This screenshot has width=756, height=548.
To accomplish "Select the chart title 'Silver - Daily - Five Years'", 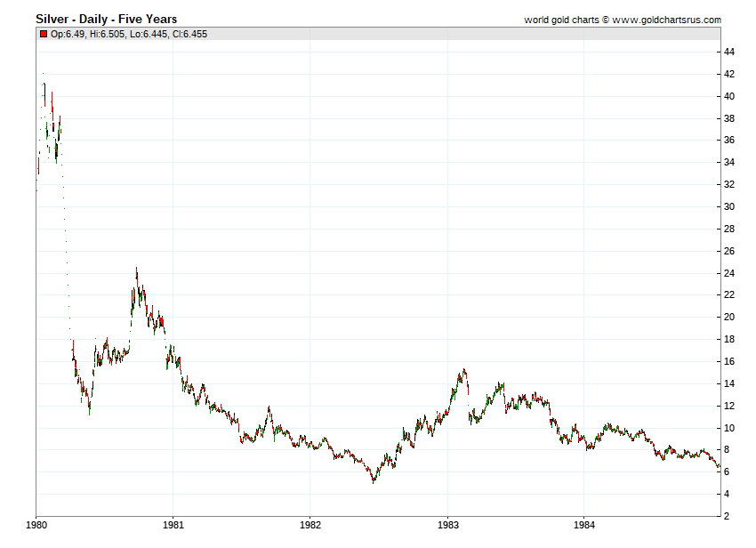I will pyautogui.click(x=106, y=19).
